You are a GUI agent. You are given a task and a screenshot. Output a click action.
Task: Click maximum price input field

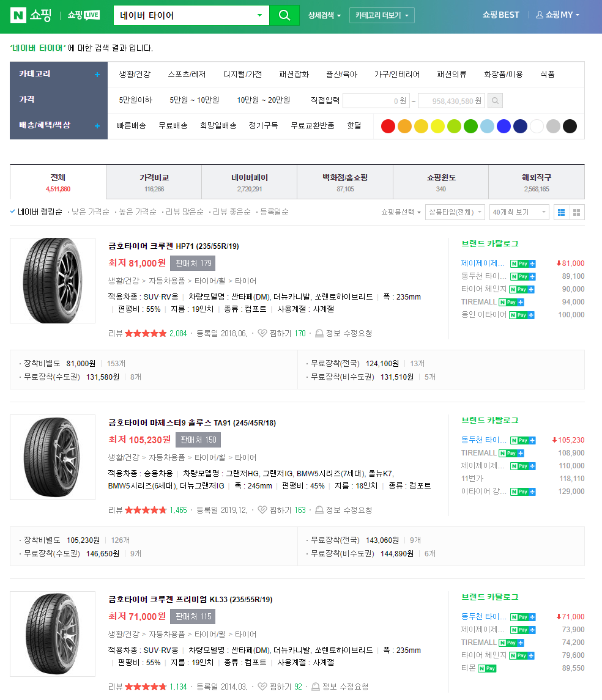[x=451, y=101]
